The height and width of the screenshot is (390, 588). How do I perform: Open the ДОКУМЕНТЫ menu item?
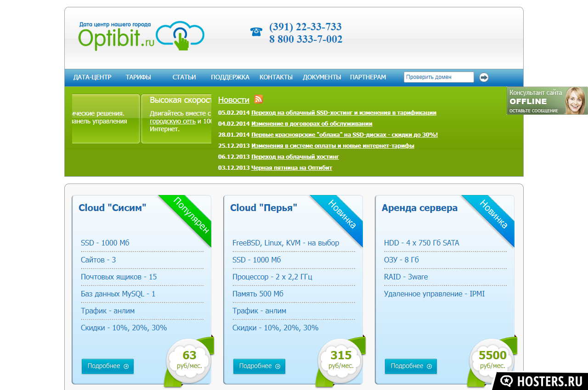(x=322, y=77)
